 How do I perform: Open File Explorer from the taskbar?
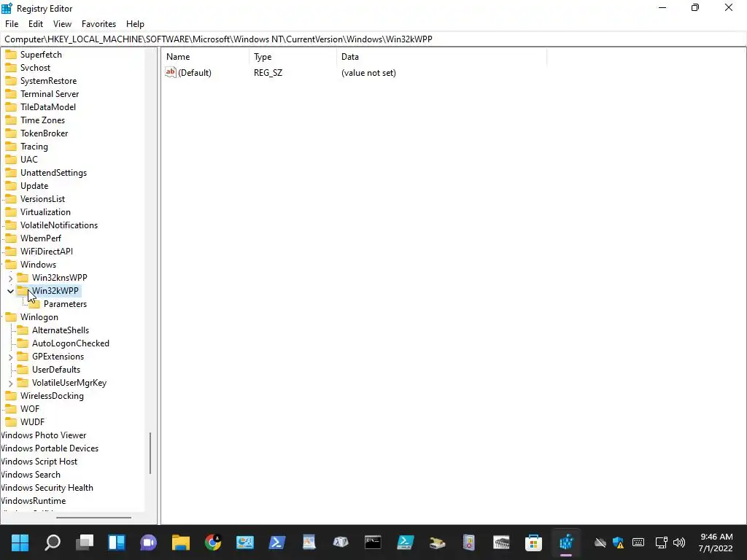pos(181,542)
